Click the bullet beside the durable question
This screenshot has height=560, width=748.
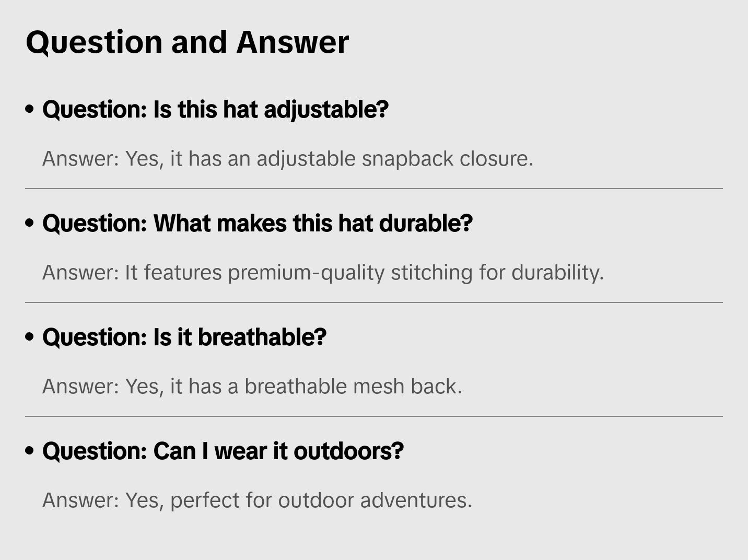[30, 224]
